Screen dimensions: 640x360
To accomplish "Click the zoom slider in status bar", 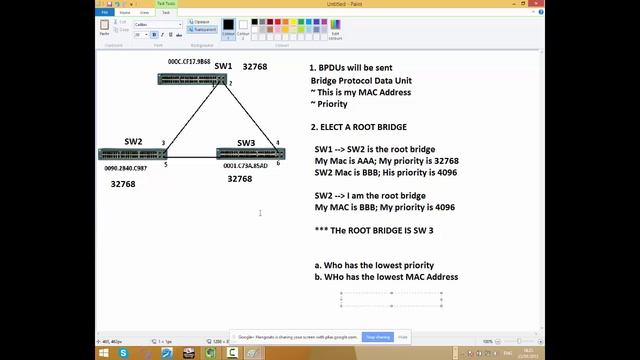I will [519, 341].
